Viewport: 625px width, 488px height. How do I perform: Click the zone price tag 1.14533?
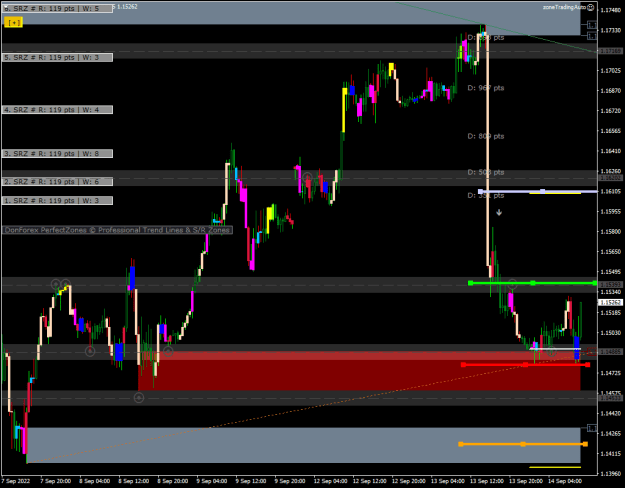[x=611, y=398]
